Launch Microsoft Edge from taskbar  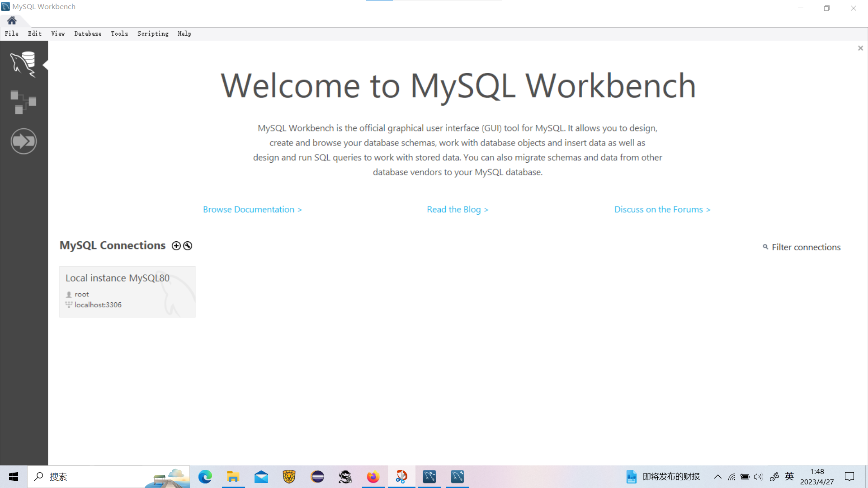[x=205, y=477]
